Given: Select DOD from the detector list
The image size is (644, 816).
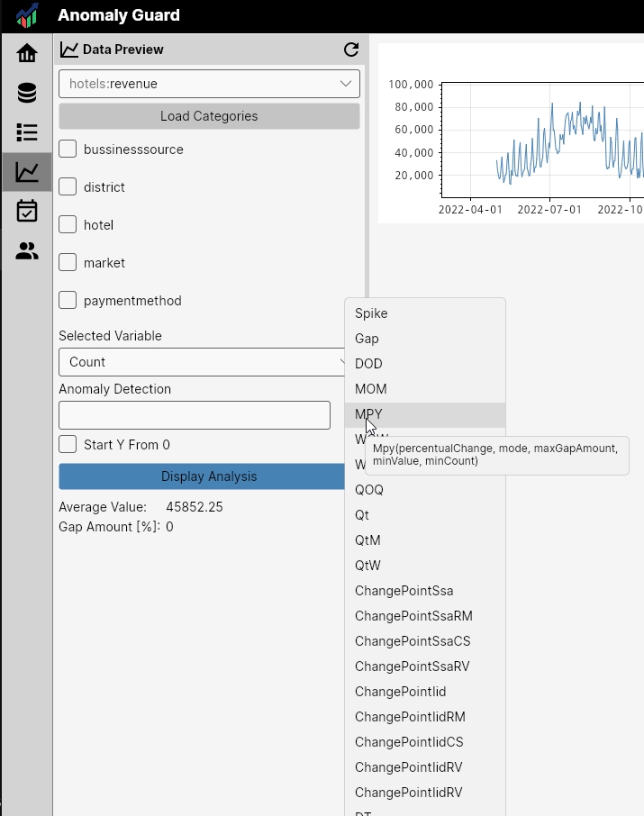Looking at the screenshot, I should point(425,364).
